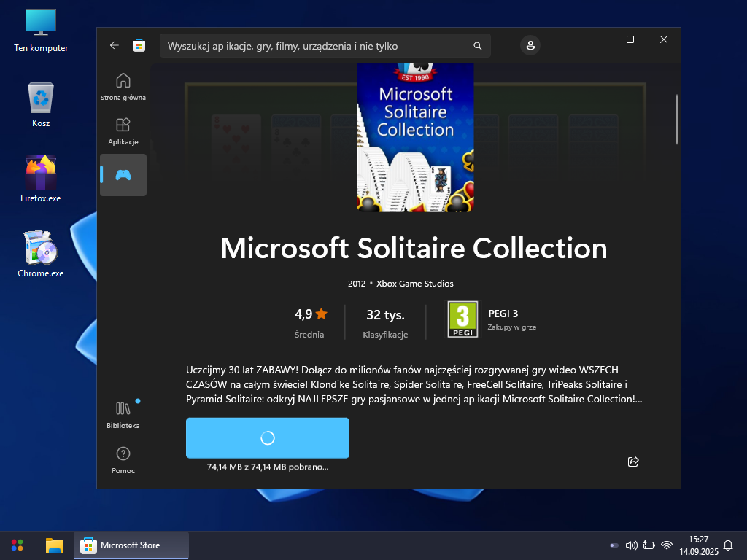Click the Store page vertical scrollbar
Image resolution: width=747 pixels, height=560 pixels.
[x=677, y=120]
